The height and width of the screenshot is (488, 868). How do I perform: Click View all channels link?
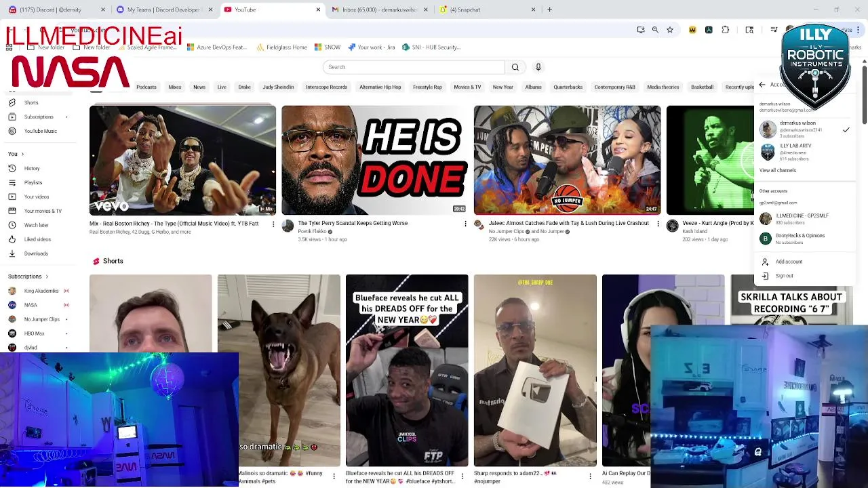[x=778, y=171]
